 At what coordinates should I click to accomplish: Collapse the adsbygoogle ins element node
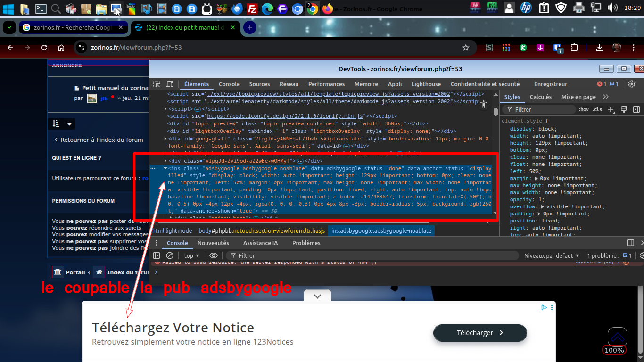(165, 168)
